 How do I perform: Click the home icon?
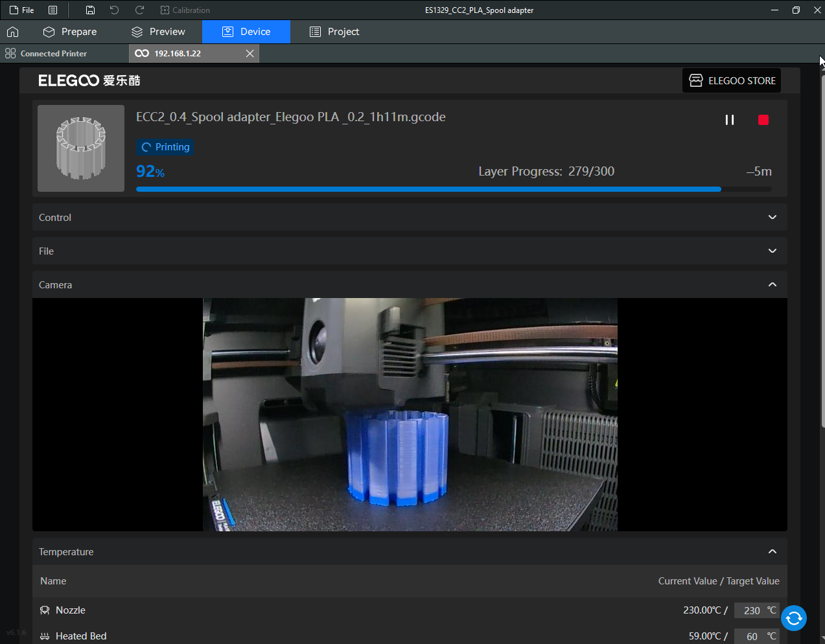click(13, 32)
